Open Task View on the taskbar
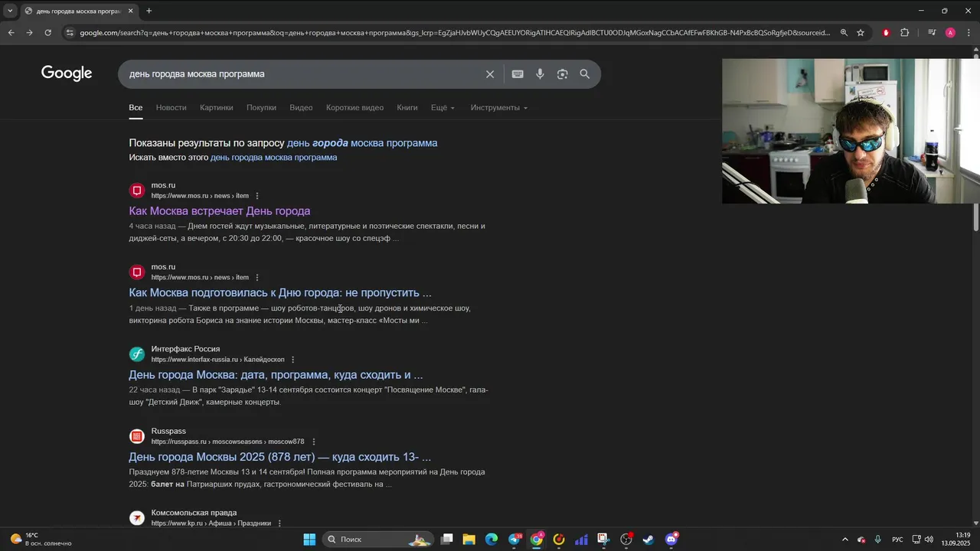The height and width of the screenshot is (551, 980). 447,540
